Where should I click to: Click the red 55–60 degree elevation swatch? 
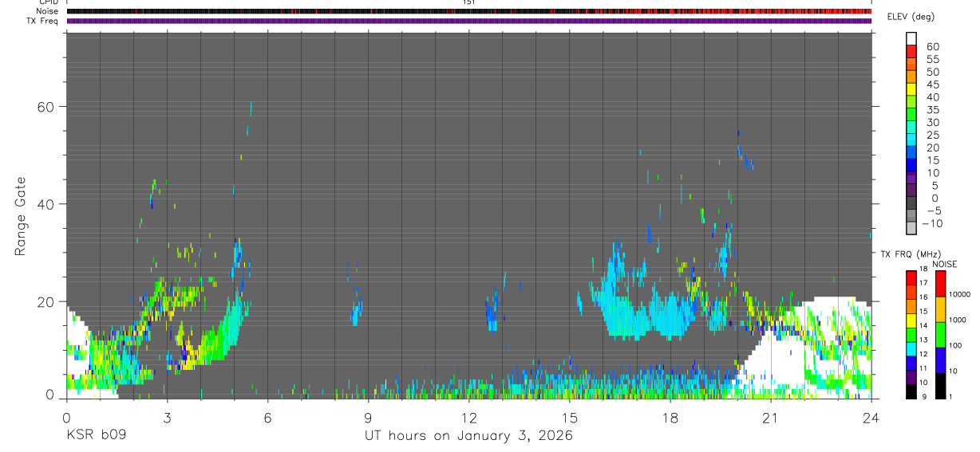pos(911,51)
